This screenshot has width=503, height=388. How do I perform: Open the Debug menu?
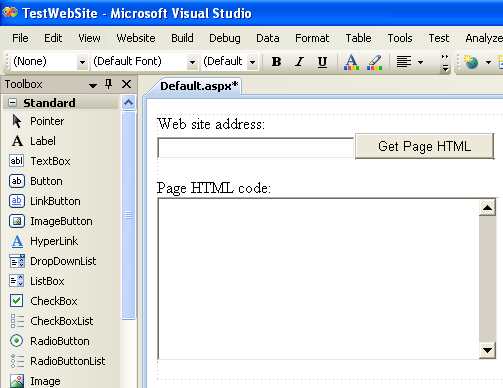tap(225, 38)
